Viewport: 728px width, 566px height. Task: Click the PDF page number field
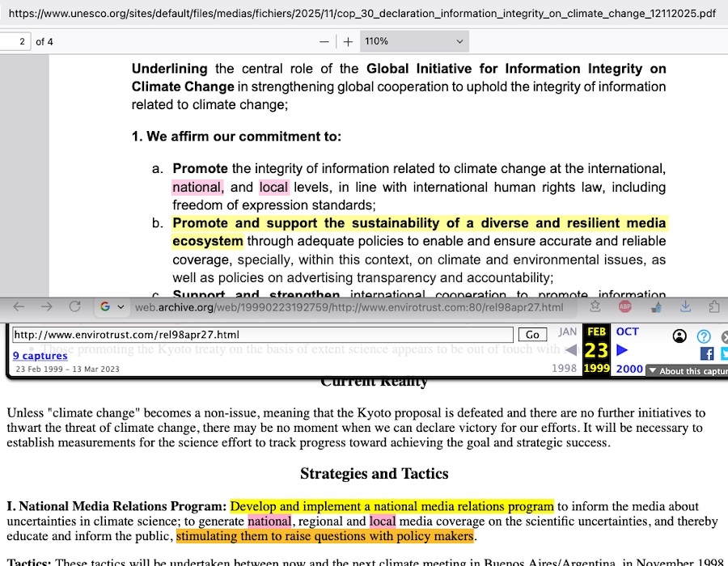point(16,41)
